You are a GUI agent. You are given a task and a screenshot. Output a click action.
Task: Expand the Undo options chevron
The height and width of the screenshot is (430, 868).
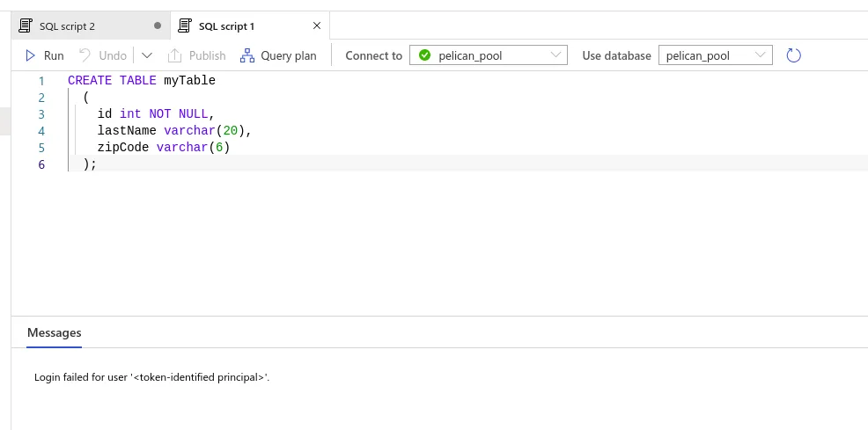click(147, 55)
